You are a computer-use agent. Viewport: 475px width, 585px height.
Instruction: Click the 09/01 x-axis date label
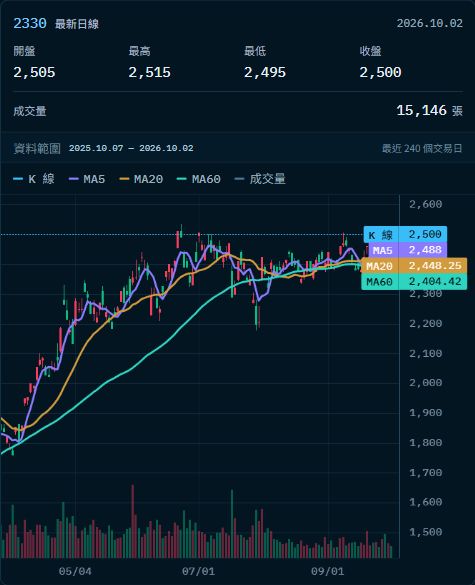(x=328, y=572)
